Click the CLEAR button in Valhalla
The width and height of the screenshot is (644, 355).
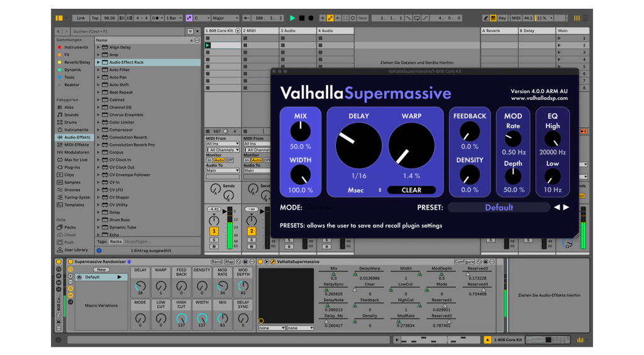coord(411,190)
